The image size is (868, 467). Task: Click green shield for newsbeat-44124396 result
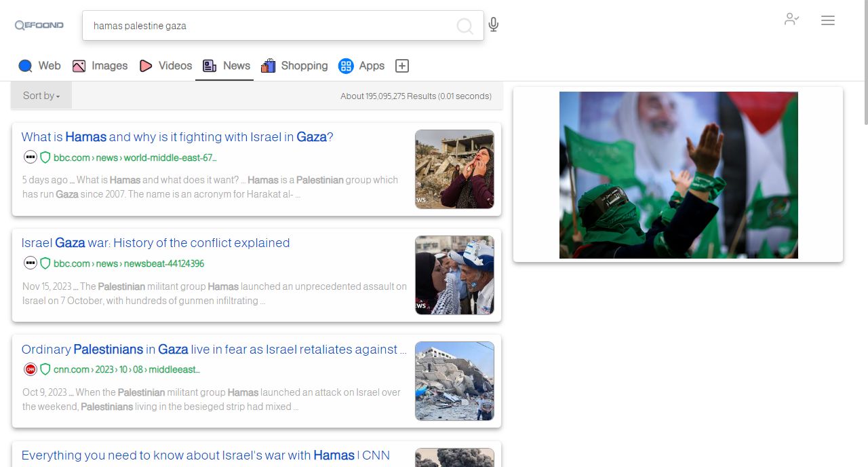45,263
